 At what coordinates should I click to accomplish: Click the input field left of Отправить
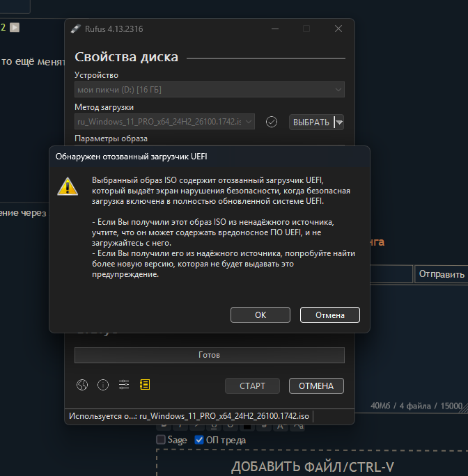(391, 274)
